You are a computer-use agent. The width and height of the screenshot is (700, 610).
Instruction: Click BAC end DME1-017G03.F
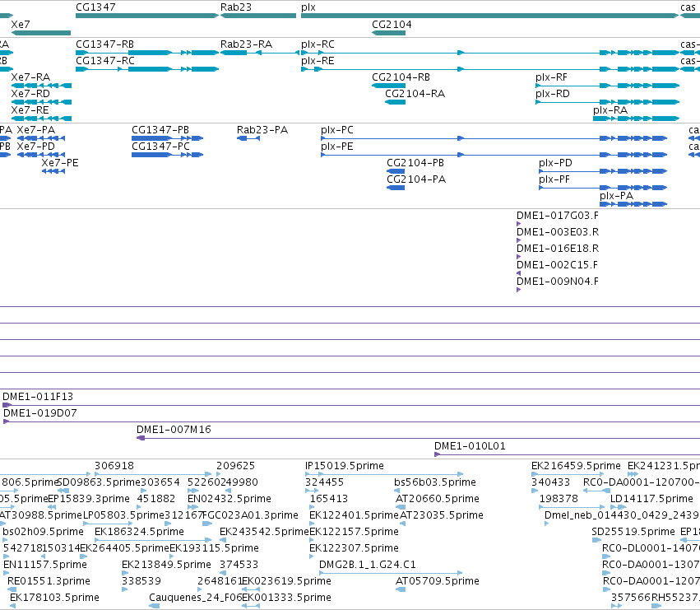coord(519,224)
